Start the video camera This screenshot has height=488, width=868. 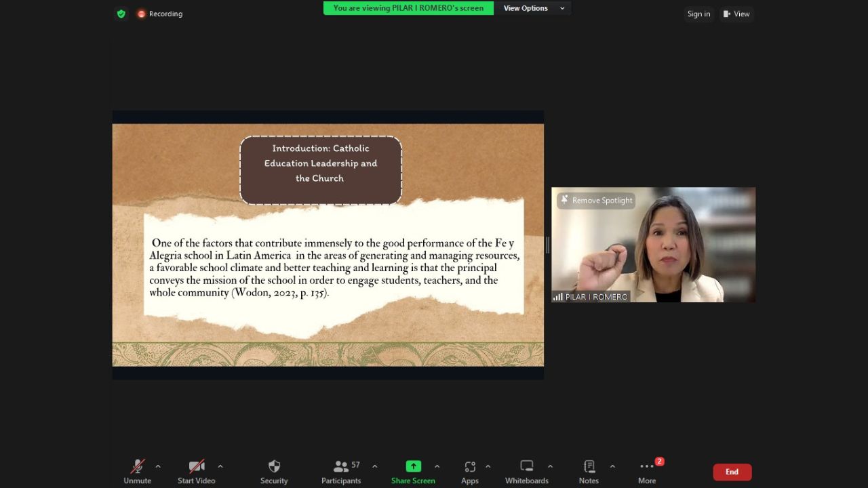(x=196, y=472)
